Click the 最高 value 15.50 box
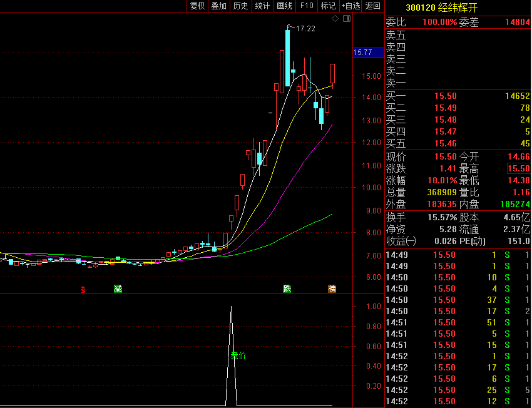 [x=519, y=168]
